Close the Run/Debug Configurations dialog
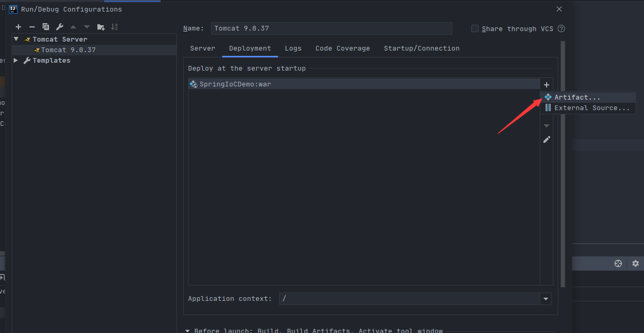The image size is (644, 333). (x=559, y=9)
